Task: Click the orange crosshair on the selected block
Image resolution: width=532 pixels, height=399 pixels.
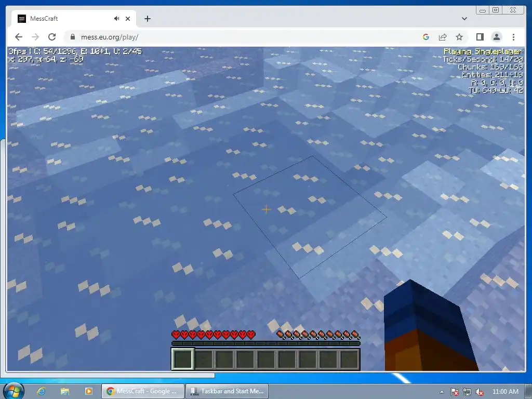Action: tap(267, 209)
